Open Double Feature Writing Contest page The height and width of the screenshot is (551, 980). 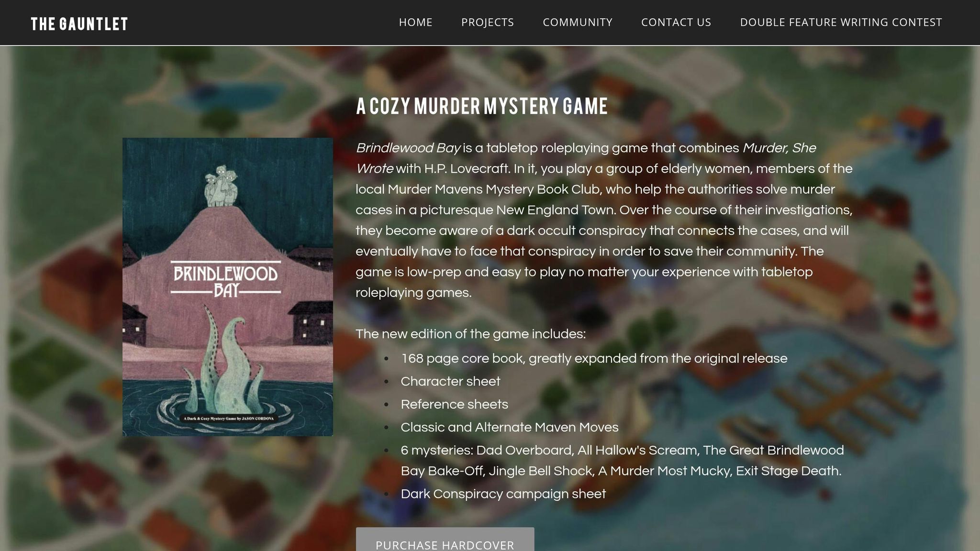click(841, 22)
